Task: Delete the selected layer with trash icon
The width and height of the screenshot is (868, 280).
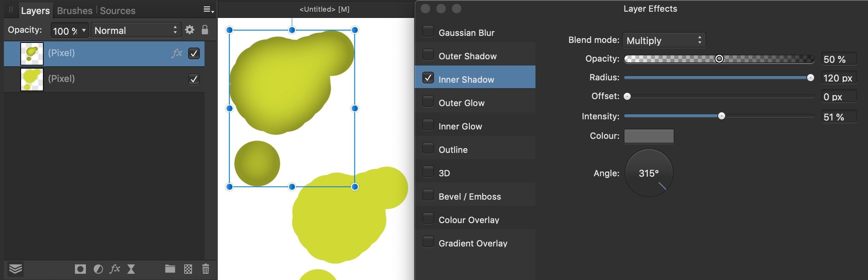Action: coord(206,269)
